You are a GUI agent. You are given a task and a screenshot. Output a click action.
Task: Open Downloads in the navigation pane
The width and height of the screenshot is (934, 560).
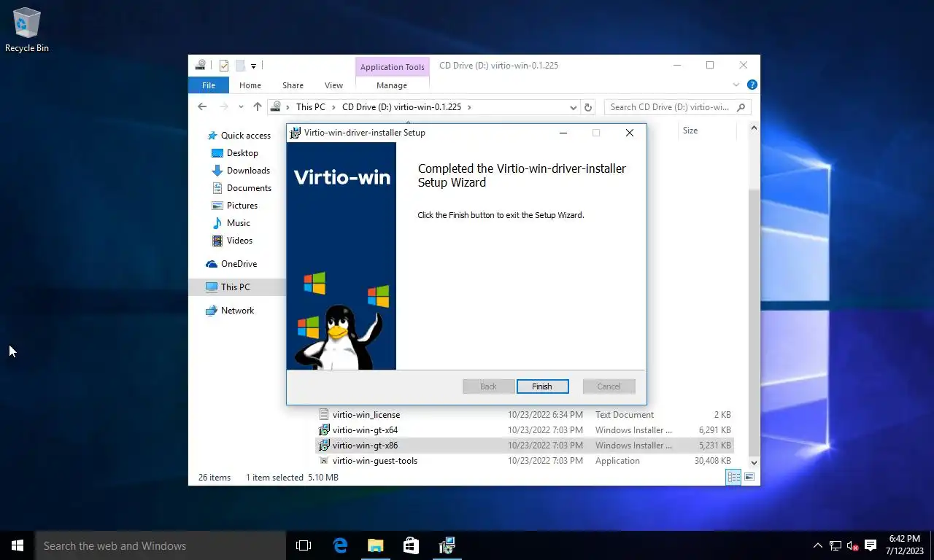pos(248,171)
